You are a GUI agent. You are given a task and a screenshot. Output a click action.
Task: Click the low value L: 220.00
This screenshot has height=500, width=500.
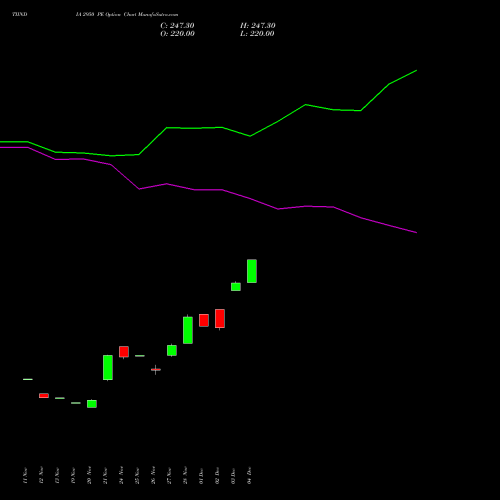coord(257,34)
